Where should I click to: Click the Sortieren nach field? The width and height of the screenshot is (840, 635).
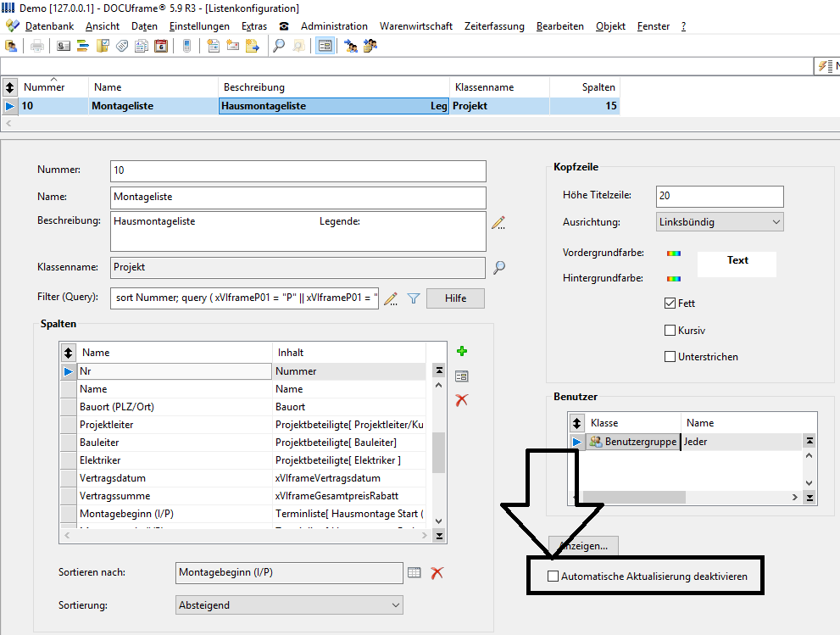point(289,573)
